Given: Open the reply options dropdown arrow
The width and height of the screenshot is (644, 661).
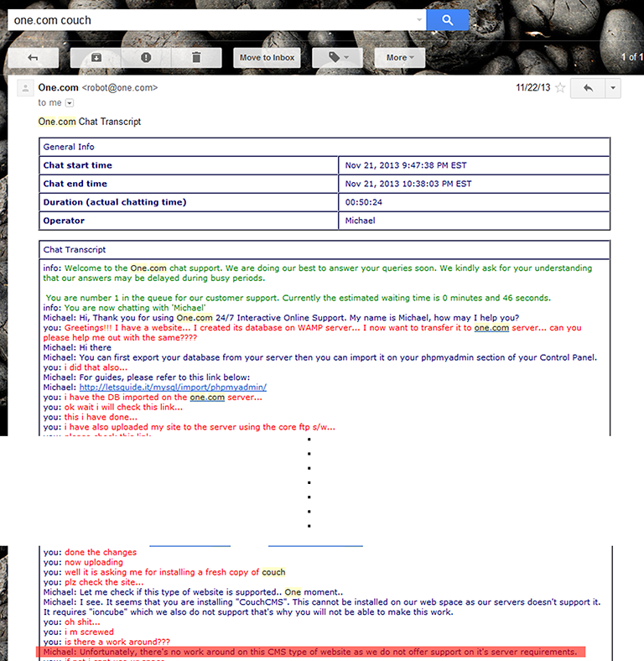Looking at the screenshot, I should pos(613,88).
